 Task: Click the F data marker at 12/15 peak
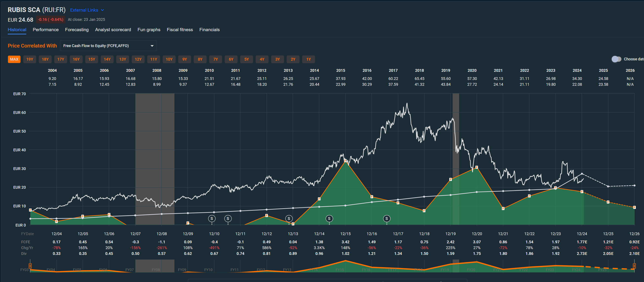pyautogui.click(x=345, y=161)
